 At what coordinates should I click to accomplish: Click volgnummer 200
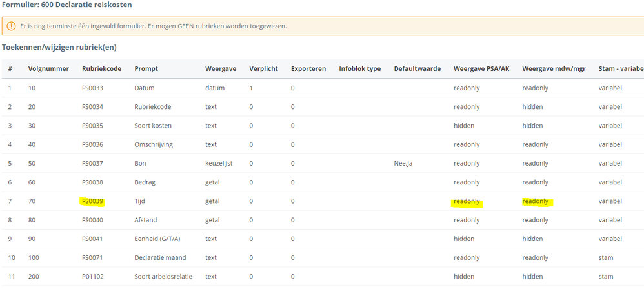34,277
